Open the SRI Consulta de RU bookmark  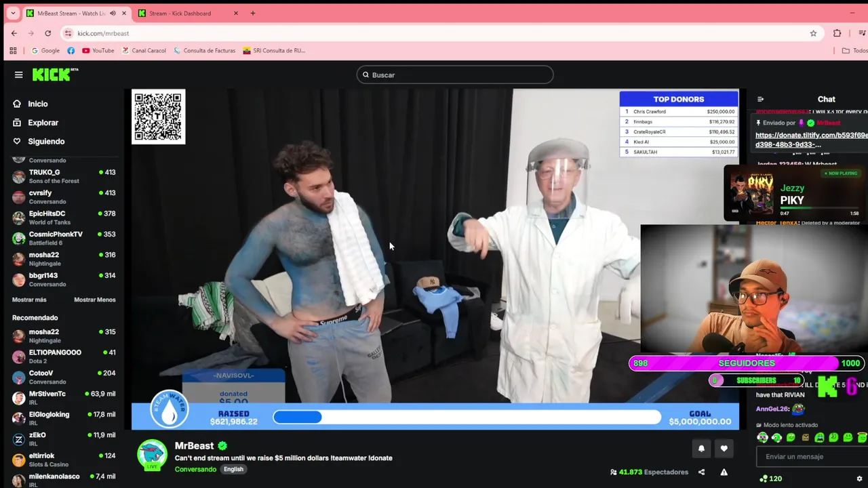(274, 50)
